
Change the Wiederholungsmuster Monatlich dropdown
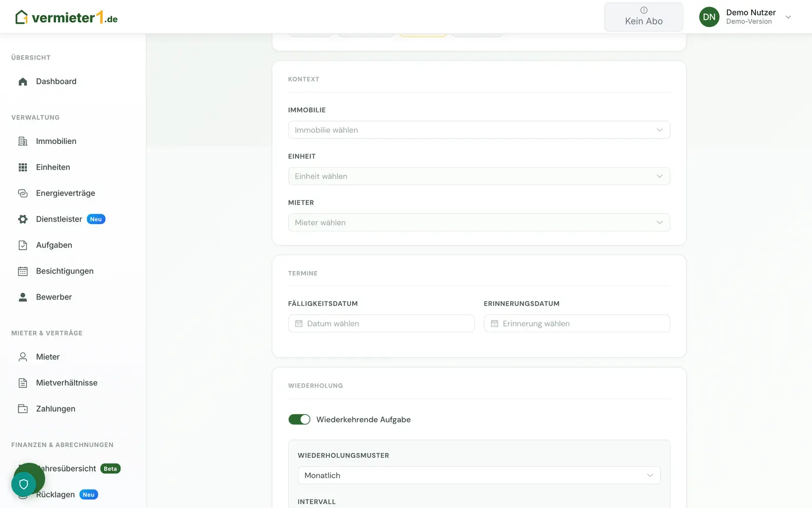pos(479,476)
